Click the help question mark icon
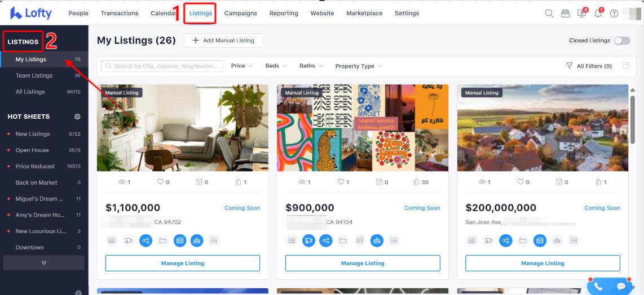Screen dimensions: 644x295 (614, 13)
